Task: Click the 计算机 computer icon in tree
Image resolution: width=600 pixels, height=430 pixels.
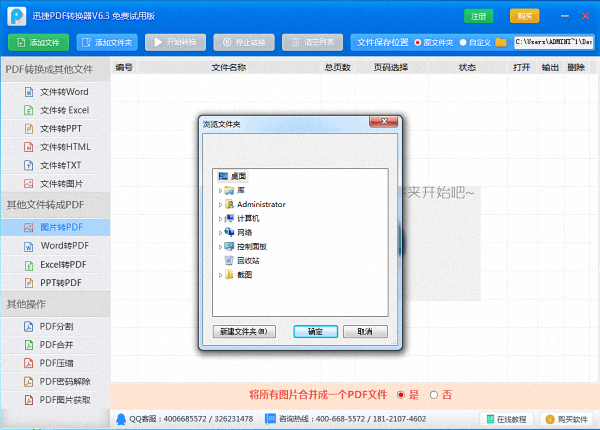Action: coord(229,218)
